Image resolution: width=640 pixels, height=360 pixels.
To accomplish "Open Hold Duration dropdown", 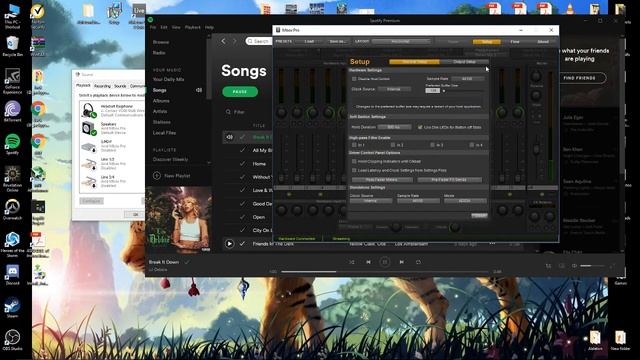I will coord(394,127).
